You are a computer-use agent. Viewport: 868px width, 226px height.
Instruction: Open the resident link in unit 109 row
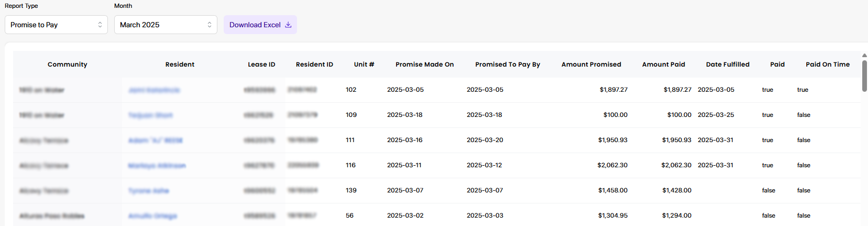pyautogui.click(x=150, y=115)
